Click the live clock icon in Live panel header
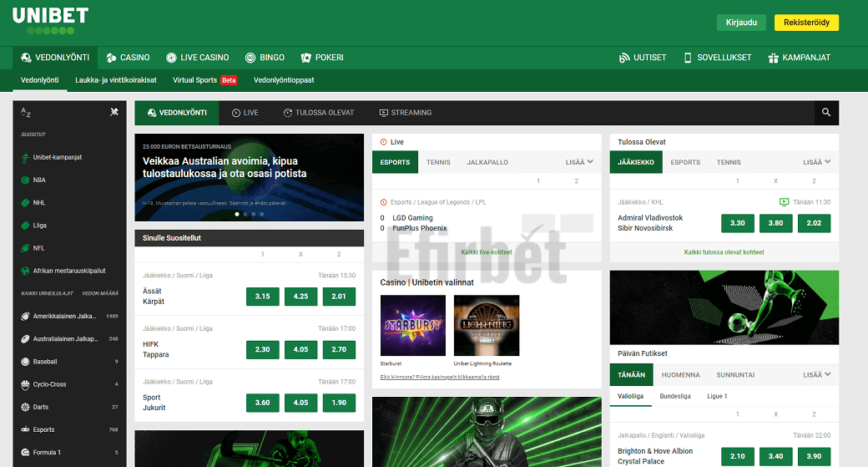Screen dimensions: 868x467 pyautogui.click(x=384, y=142)
